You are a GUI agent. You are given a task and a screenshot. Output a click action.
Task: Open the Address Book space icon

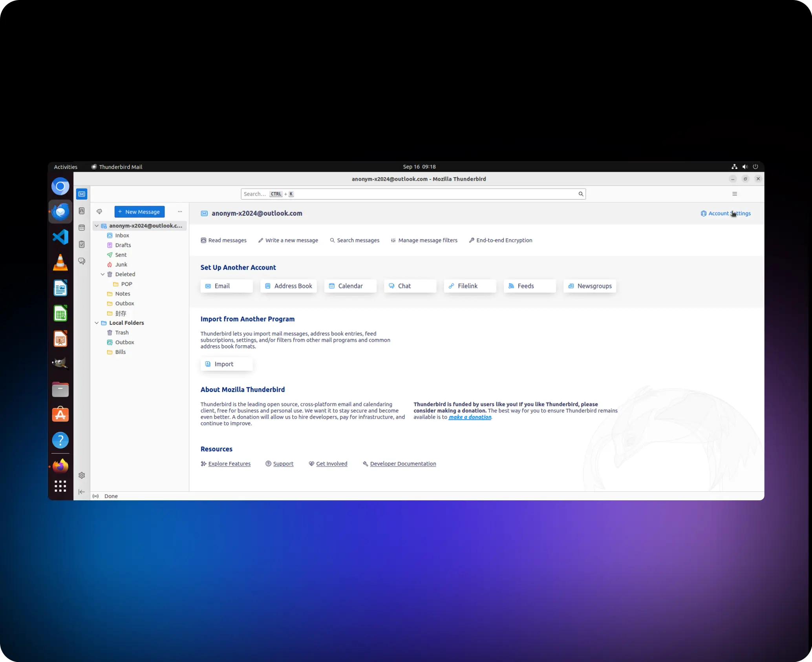82,211
